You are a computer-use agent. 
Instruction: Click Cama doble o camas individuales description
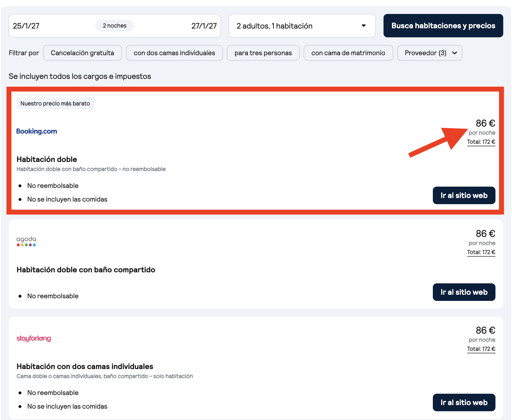click(105, 376)
